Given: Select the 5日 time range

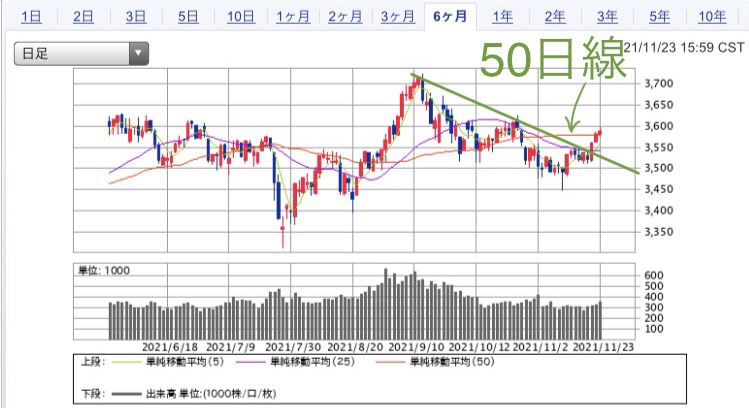Looking at the screenshot, I should point(188,17).
